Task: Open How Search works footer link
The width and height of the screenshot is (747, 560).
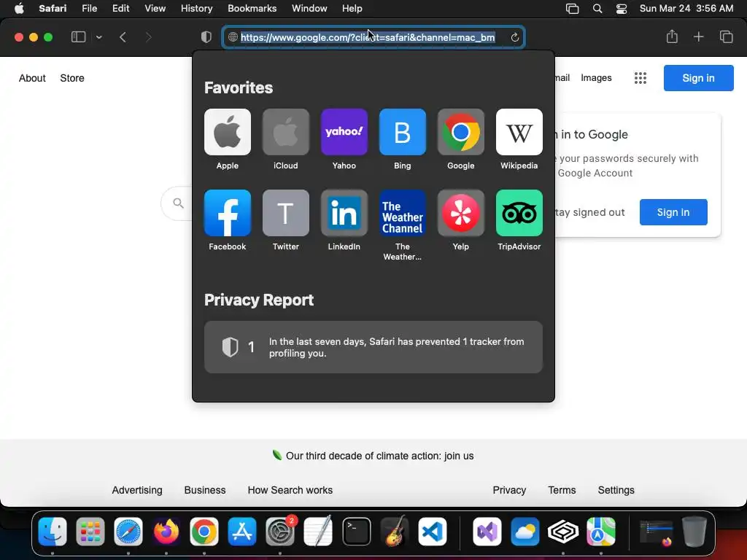Action: click(290, 490)
